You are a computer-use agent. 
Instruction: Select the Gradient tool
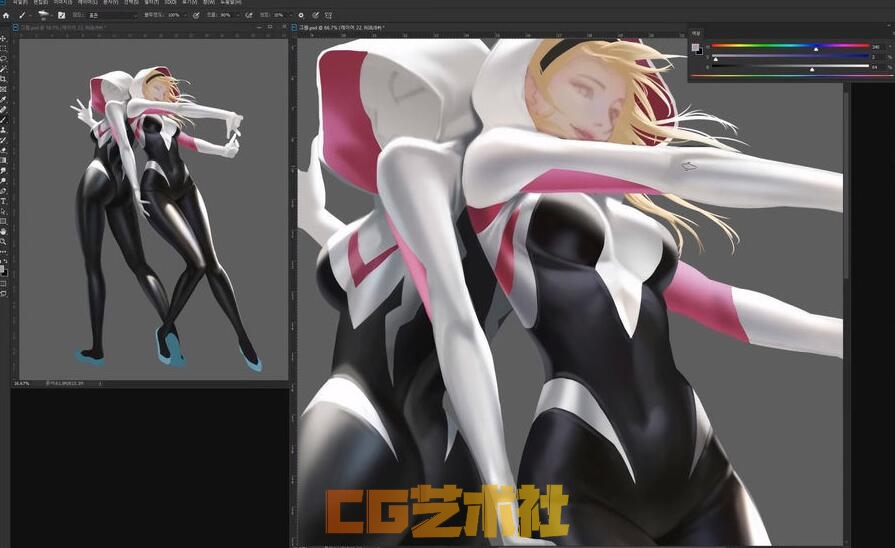(x=3, y=160)
